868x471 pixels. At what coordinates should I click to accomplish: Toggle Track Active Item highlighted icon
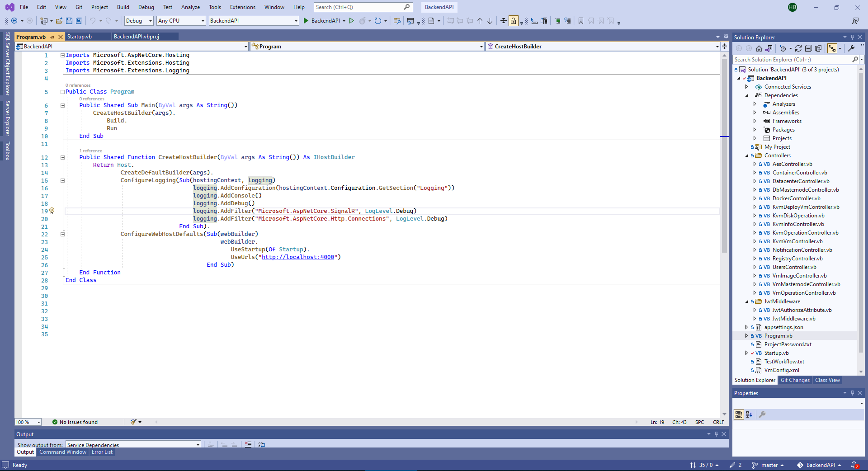[x=832, y=48]
